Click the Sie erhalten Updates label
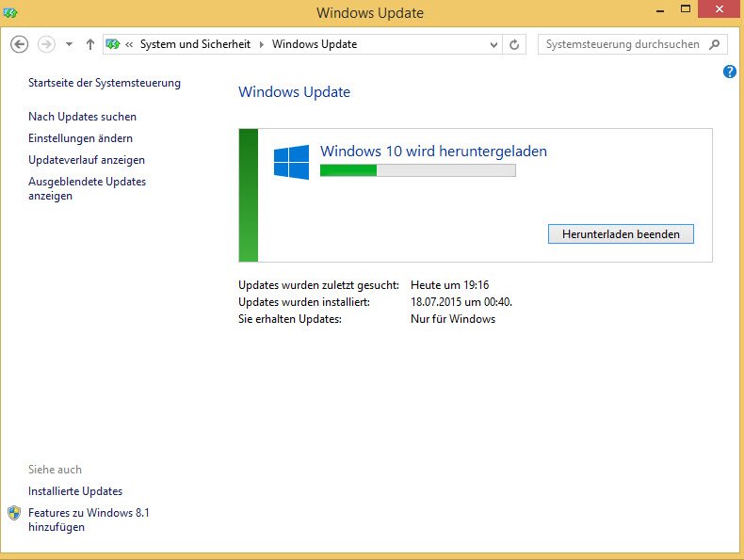Viewport: 744px width, 560px height. pyautogui.click(x=290, y=319)
